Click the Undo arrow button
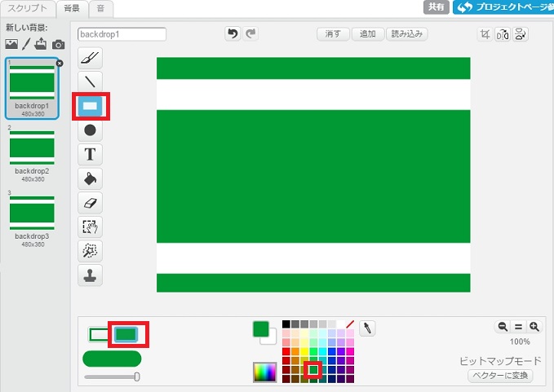Viewport: 554px width, 392px height. [233, 34]
